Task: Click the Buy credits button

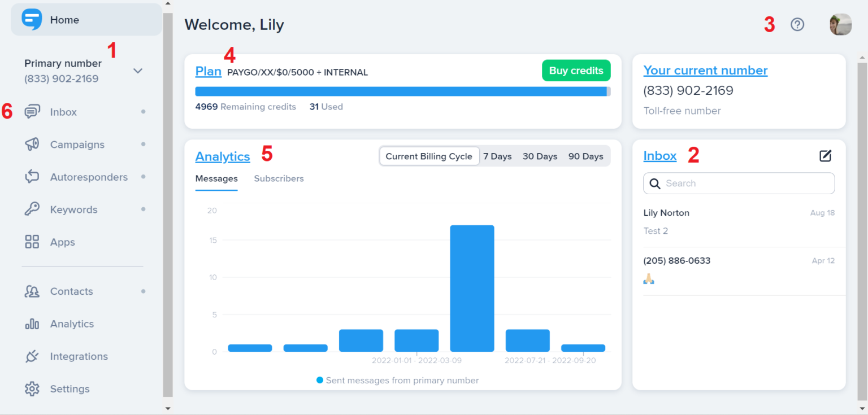Action: pyautogui.click(x=576, y=71)
